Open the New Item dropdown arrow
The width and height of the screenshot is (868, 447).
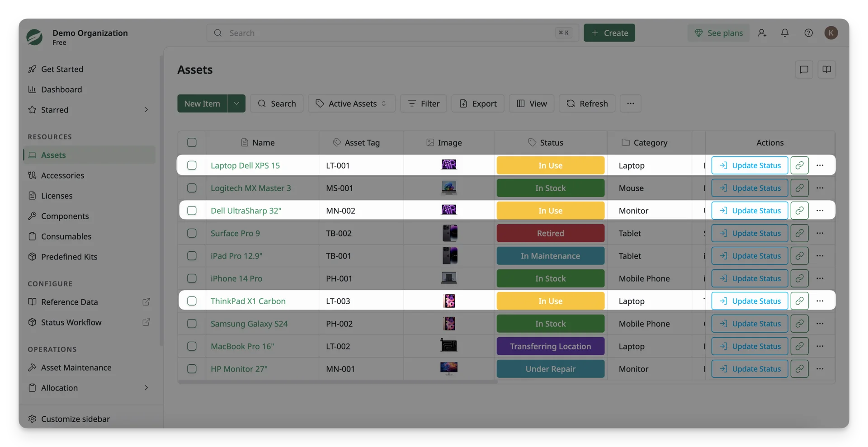[236, 104]
